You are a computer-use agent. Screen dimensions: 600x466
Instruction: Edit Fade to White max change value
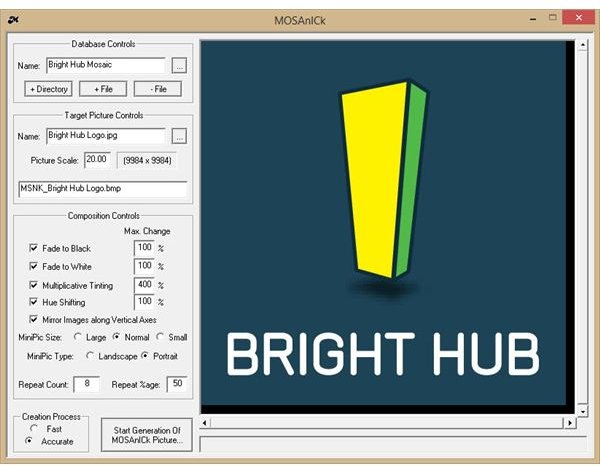pos(144,266)
